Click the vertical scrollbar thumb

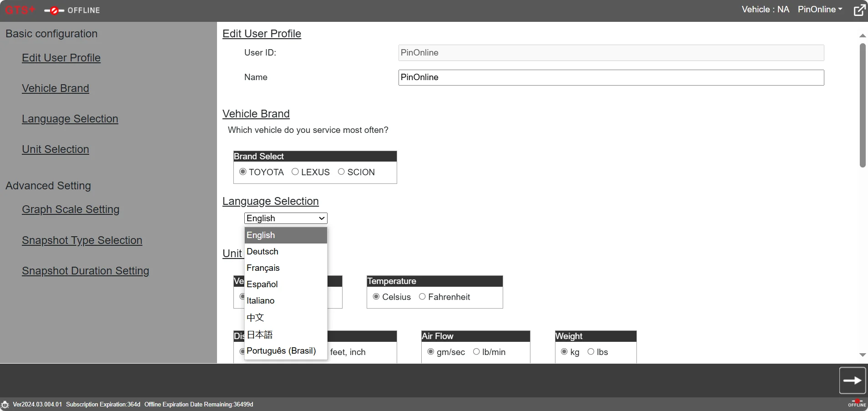click(x=862, y=105)
